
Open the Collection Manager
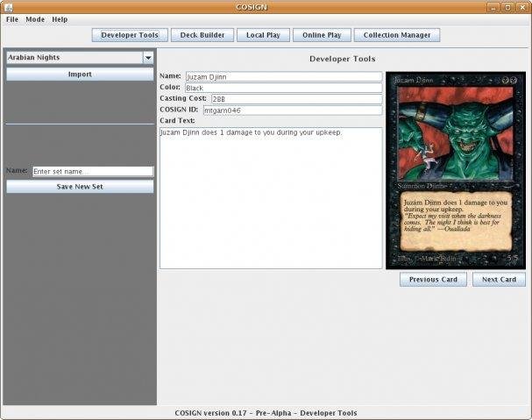[x=397, y=35]
